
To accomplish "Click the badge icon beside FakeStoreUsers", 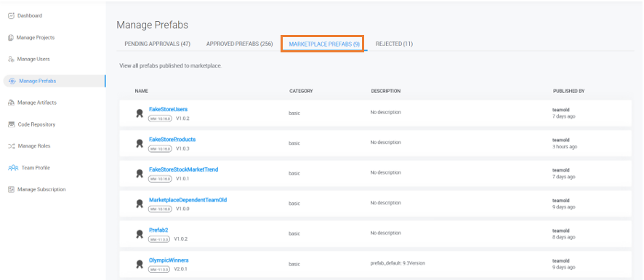I will click(x=140, y=113).
